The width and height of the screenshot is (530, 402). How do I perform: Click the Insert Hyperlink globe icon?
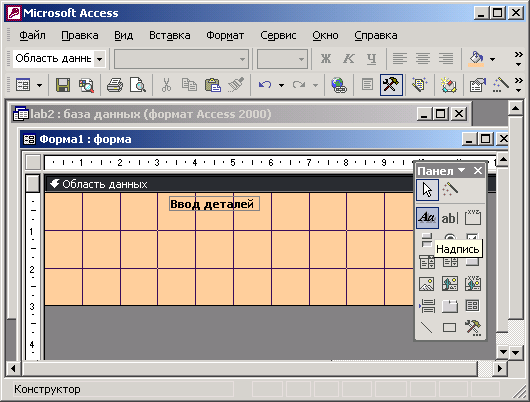(339, 85)
